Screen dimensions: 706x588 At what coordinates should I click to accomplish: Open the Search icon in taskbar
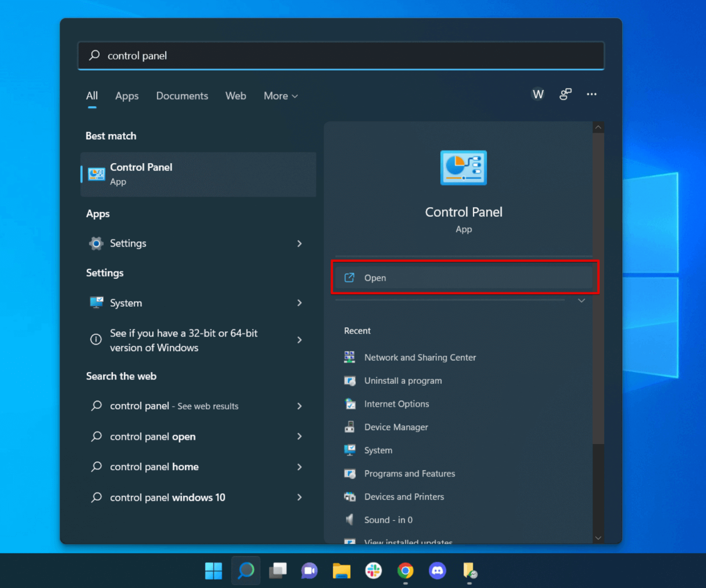pos(246,571)
